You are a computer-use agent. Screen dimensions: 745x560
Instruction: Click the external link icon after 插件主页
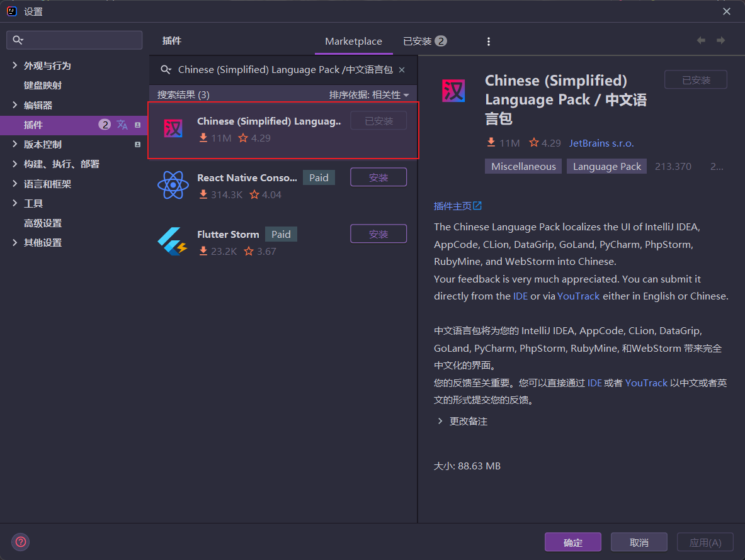[x=477, y=206]
